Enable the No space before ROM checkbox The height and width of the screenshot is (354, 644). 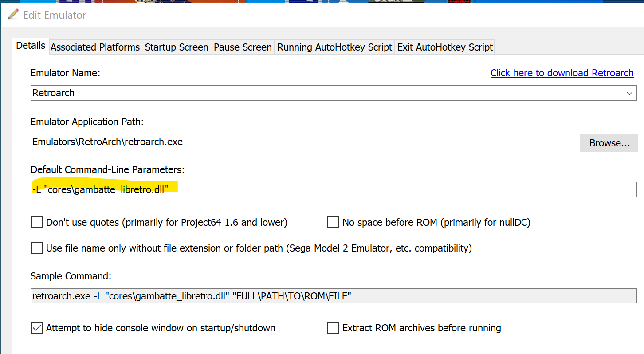(x=333, y=222)
